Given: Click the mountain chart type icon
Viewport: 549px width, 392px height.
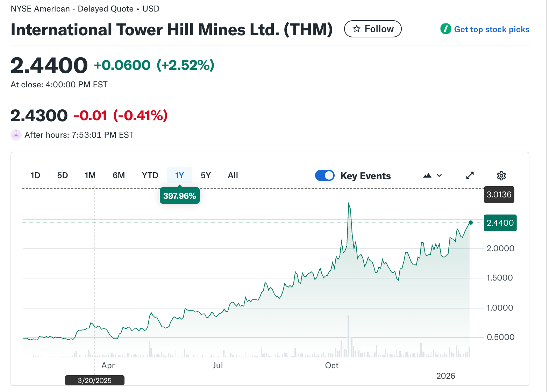Looking at the screenshot, I should coord(427,175).
